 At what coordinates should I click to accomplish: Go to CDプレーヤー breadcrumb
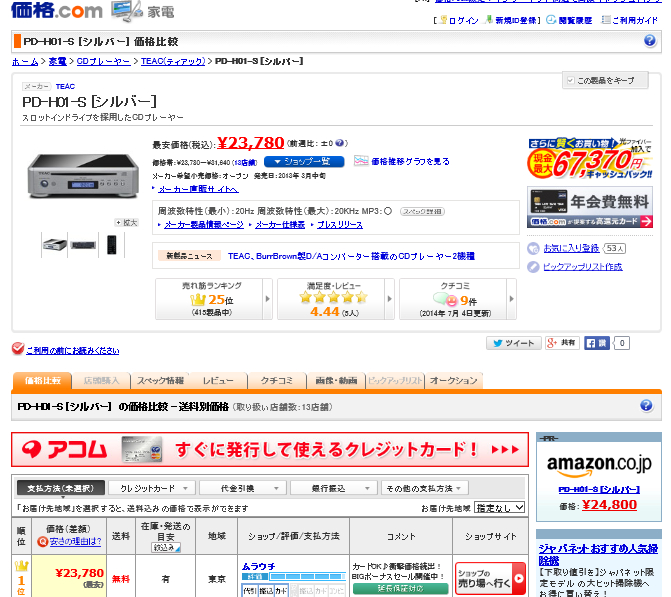103,62
